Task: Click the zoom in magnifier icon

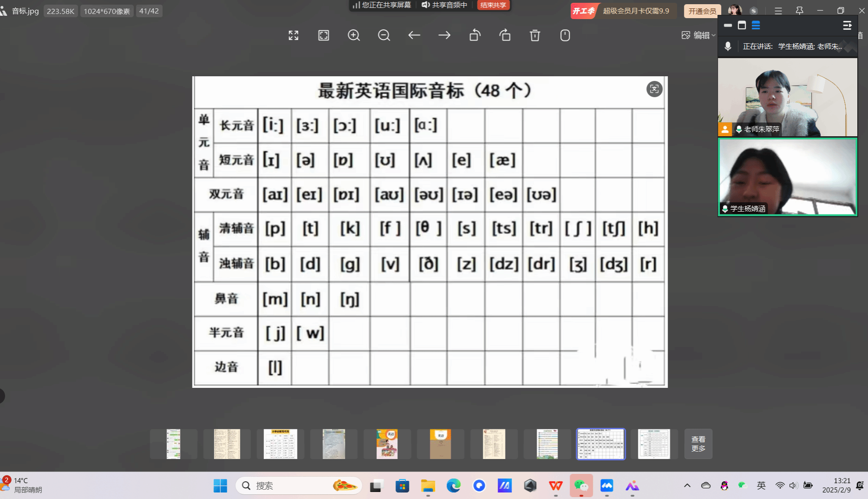Action: (x=354, y=35)
